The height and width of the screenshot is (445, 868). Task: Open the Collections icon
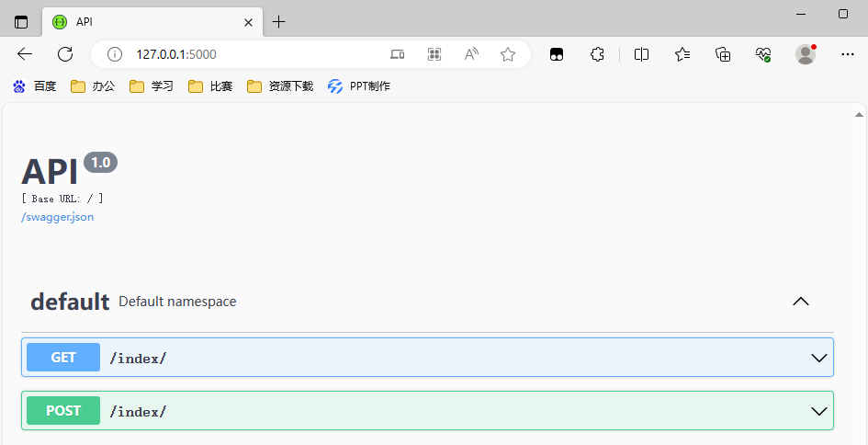[x=723, y=54]
